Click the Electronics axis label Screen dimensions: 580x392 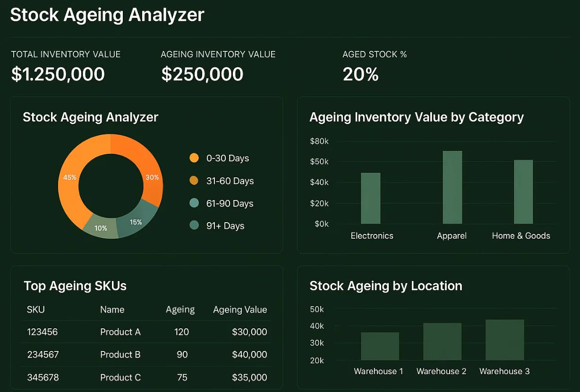[372, 236]
